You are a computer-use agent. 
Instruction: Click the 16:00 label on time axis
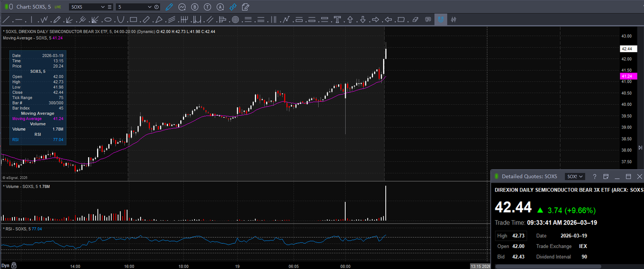tap(129, 265)
